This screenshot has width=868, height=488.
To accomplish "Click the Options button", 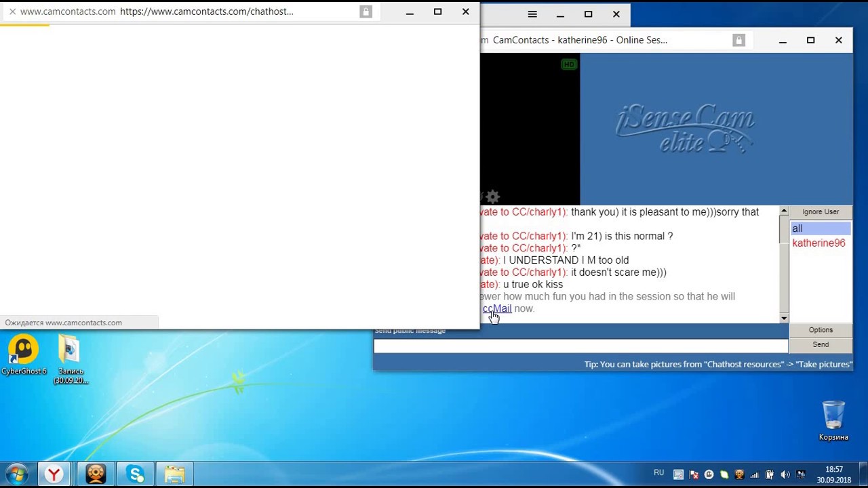I will coord(821,330).
